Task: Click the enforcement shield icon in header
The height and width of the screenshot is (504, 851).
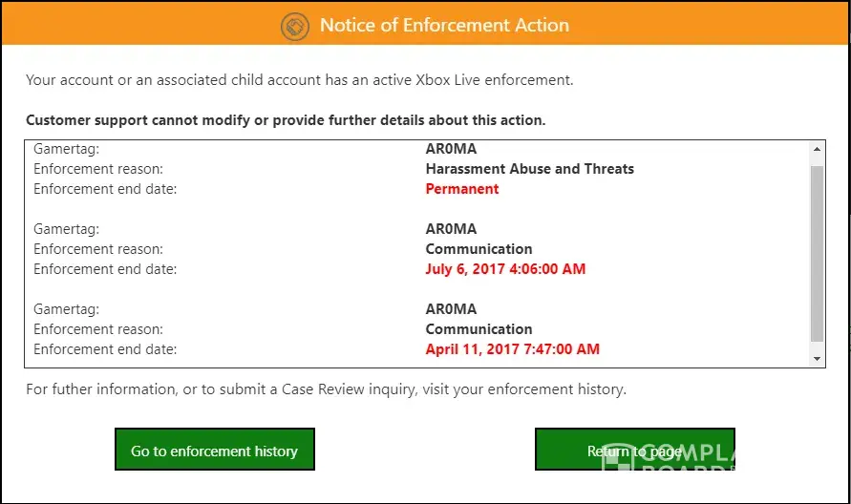Action: click(295, 26)
